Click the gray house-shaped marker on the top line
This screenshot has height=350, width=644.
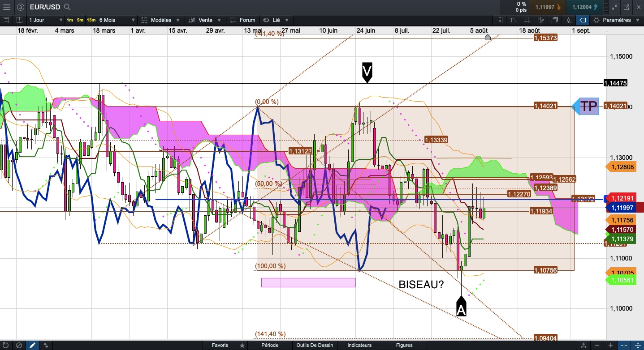pos(488,37)
